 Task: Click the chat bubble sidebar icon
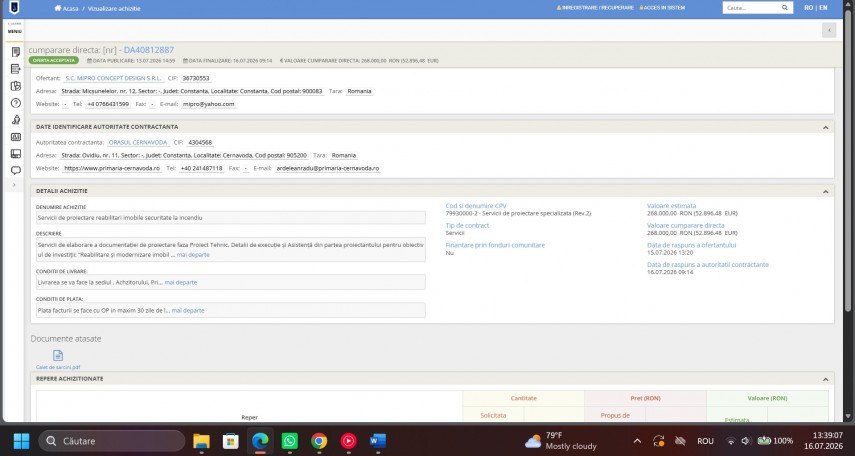(16, 170)
